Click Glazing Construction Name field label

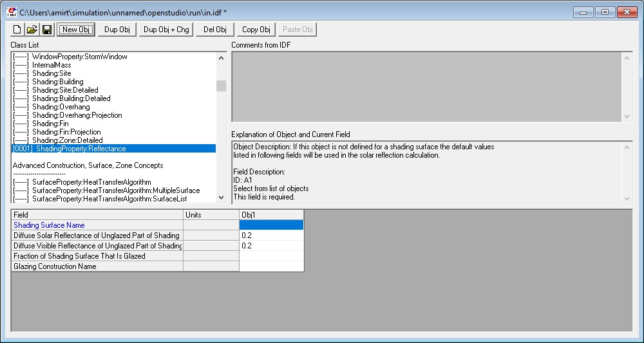click(x=97, y=266)
